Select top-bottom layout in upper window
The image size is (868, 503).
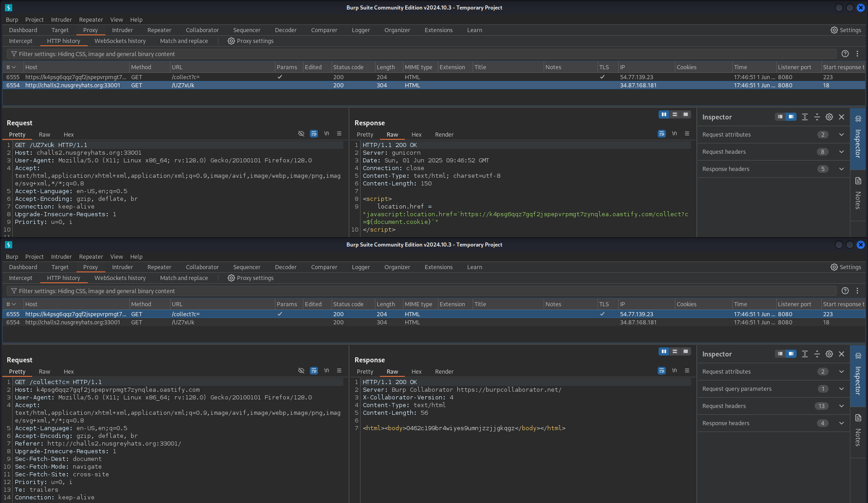675,114
